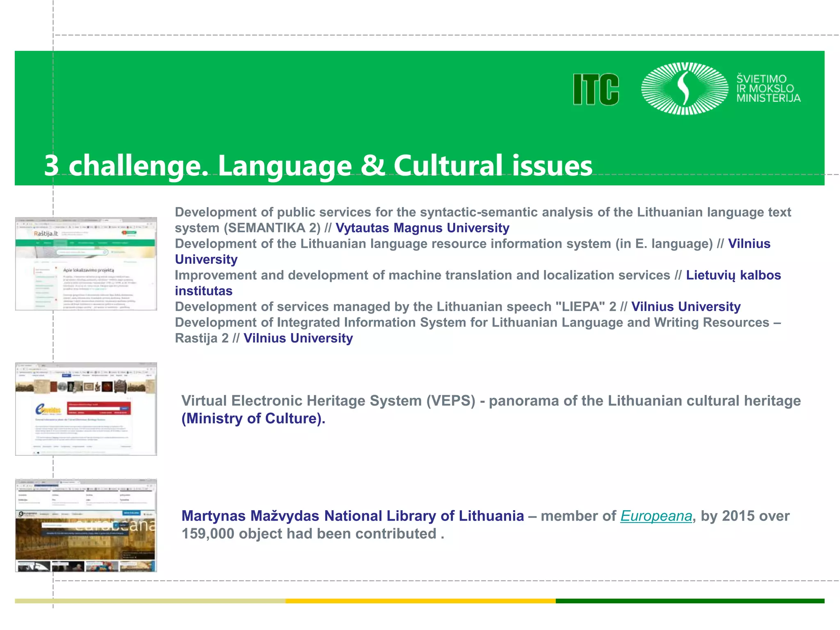Viewport: 840px width, 630px height.
Task: Click 'Vilnius University' after Rastija 2
Action: point(298,338)
